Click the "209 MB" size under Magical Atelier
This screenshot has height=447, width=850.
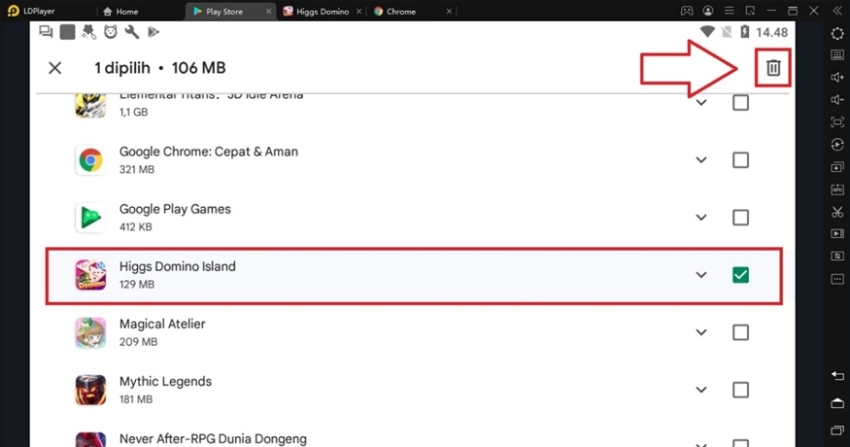point(138,342)
